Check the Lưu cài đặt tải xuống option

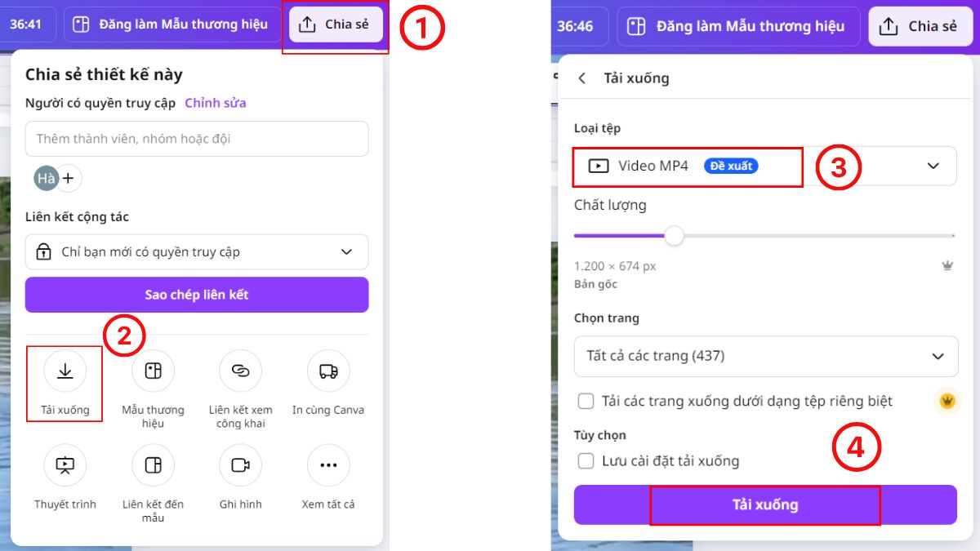click(x=586, y=460)
